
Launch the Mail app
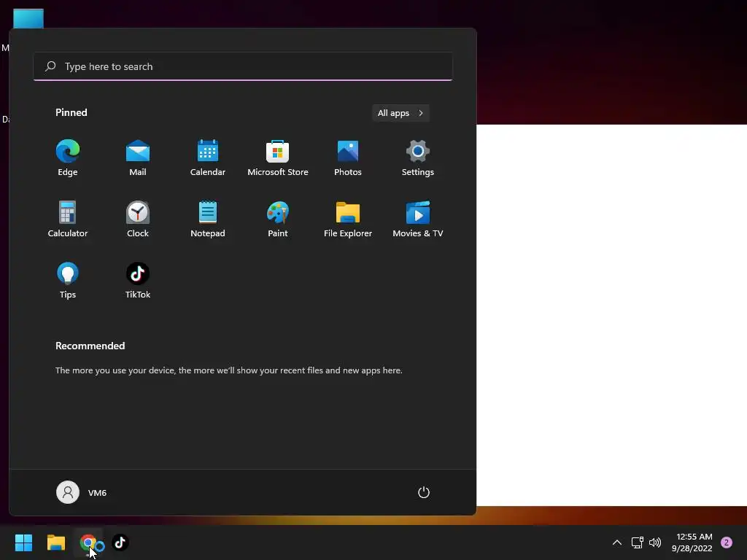[138, 158]
